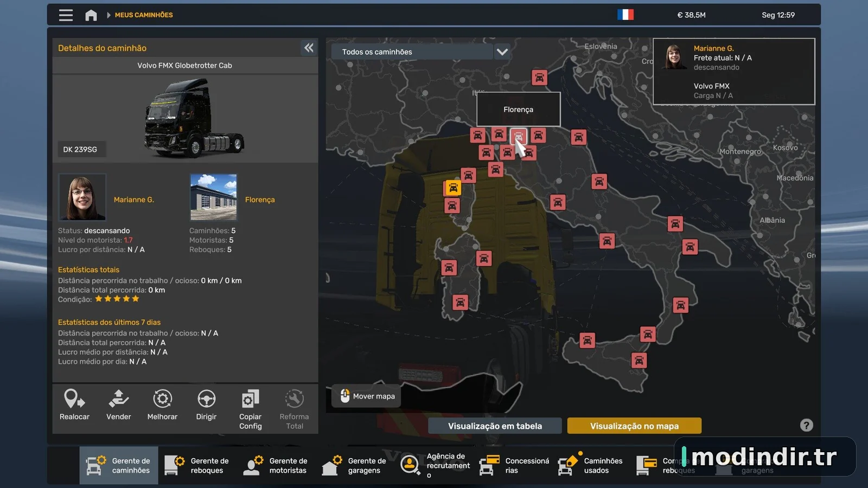Image resolution: width=868 pixels, height=488 pixels.
Task: Click the Florença tooltip on map
Action: 518,110
